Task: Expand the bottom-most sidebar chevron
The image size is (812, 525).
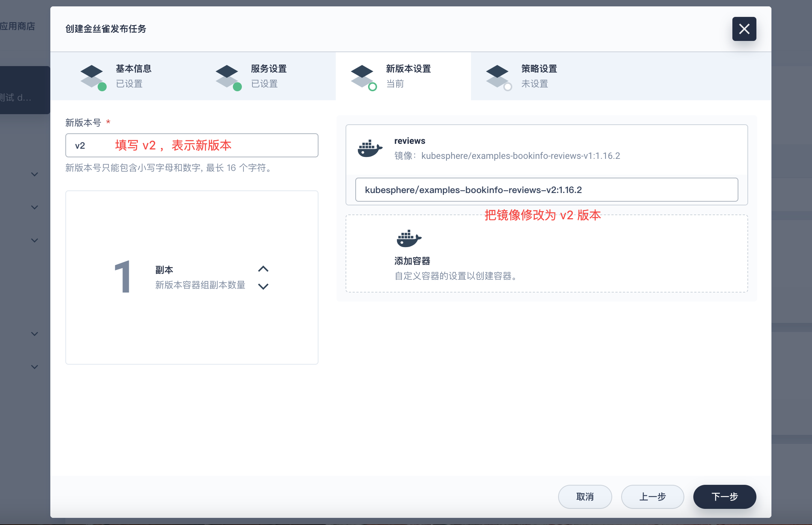Action: (35, 367)
